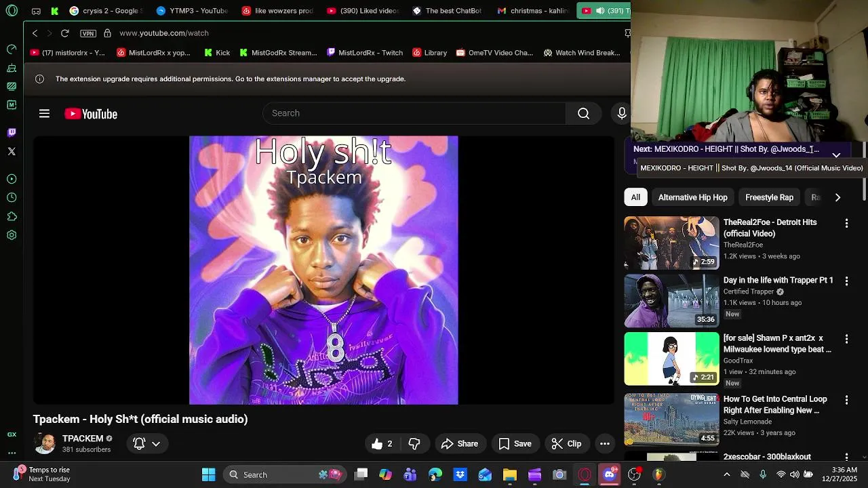Viewport: 868px width, 488px height.
Task: Open FL Studio fruit icon on taskbar
Action: click(x=658, y=474)
